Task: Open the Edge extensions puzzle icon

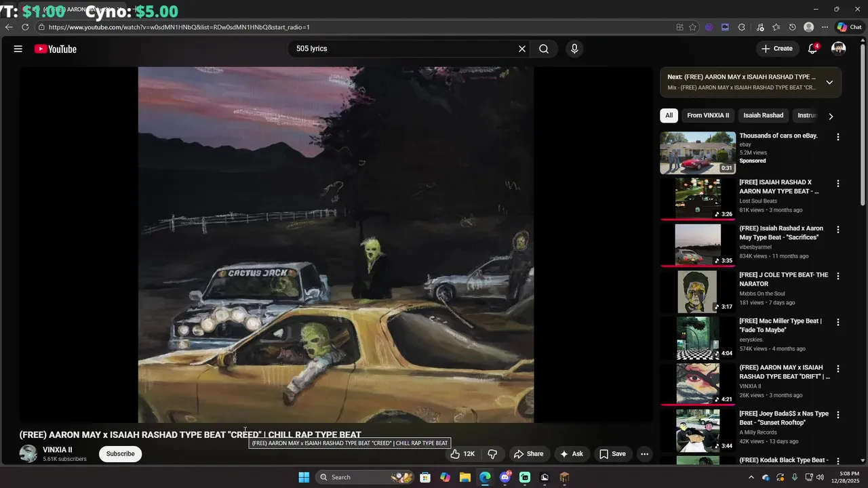Action: coord(741,27)
